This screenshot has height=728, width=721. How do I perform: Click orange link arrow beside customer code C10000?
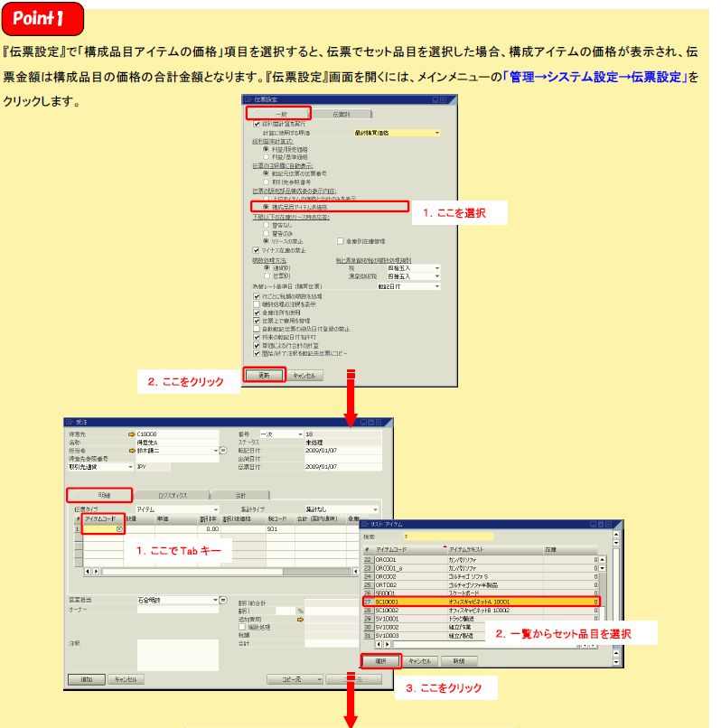coord(132,434)
